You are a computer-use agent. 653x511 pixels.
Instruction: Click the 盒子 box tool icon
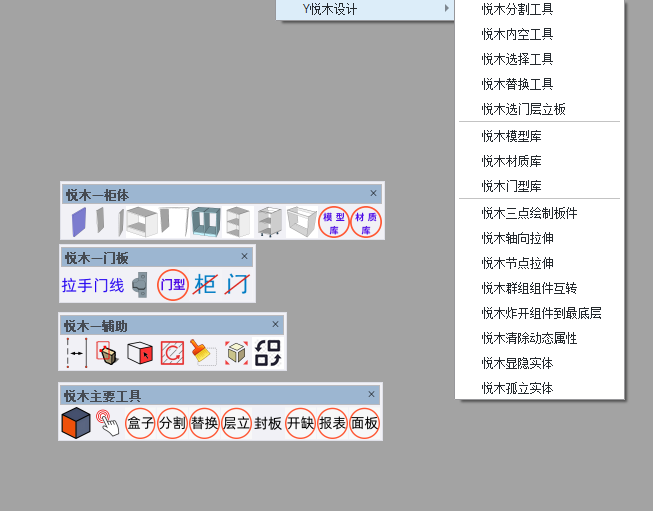click(140, 423)
